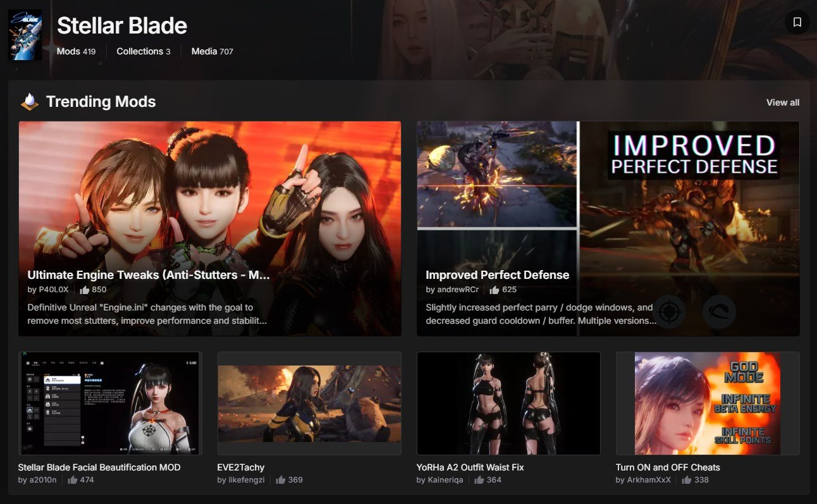
Task: Open YoRHa A2 Outfit Waist Fix title
Action: coord(470,467)
